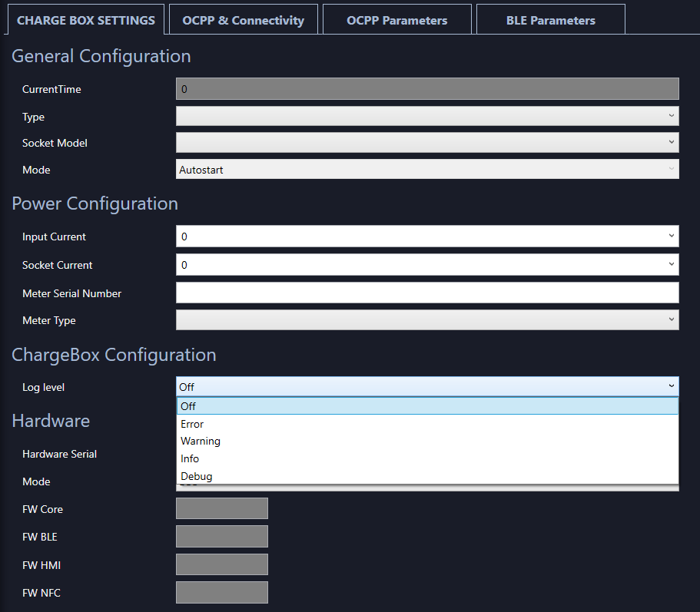The width and height of the screenshot is (700, 612).
Task: Select the CHARGE BOX SETTINGS tab
Action: point(85,21)
